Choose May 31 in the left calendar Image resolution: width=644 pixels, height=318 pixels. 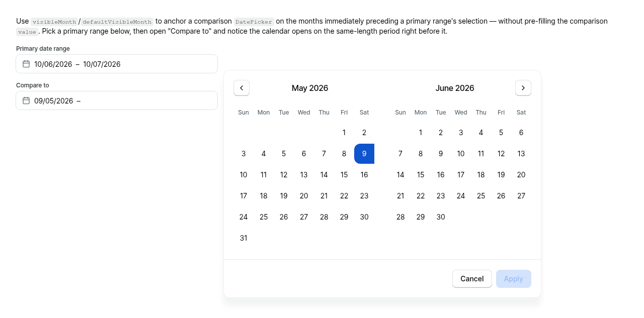pyautogui.click(x=244, y=238)
